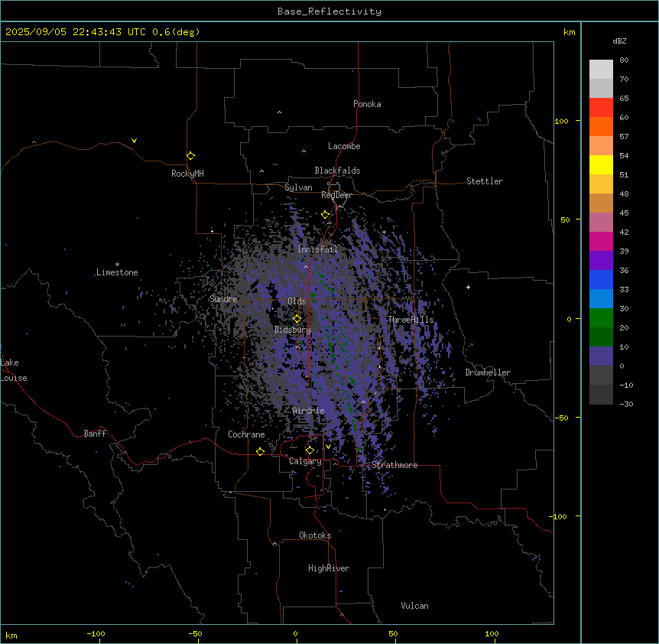659x644 pixels.
Task: Click the horizontal axis -100 km tick label
Action: [x=96, y=633]
